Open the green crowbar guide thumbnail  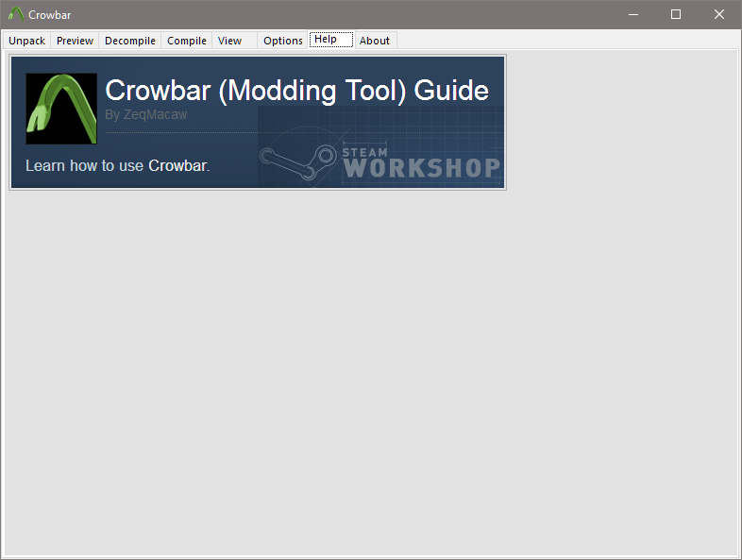pos(61,109)
